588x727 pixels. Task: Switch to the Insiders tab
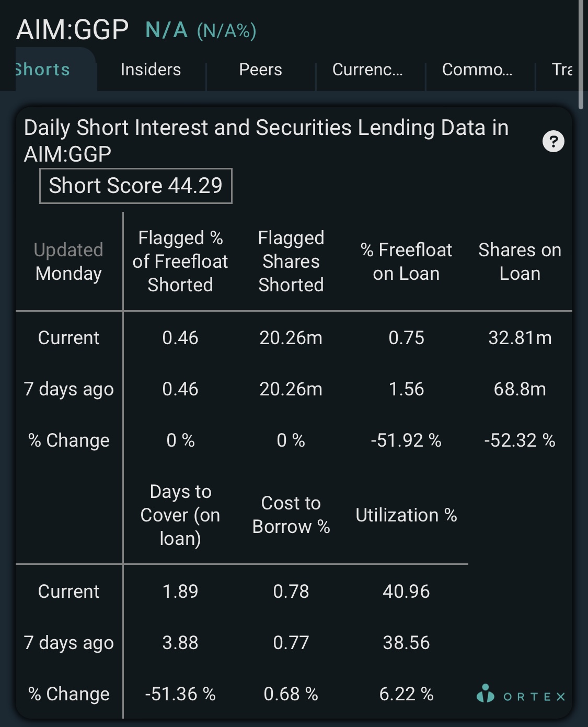(x=151, y=70)
